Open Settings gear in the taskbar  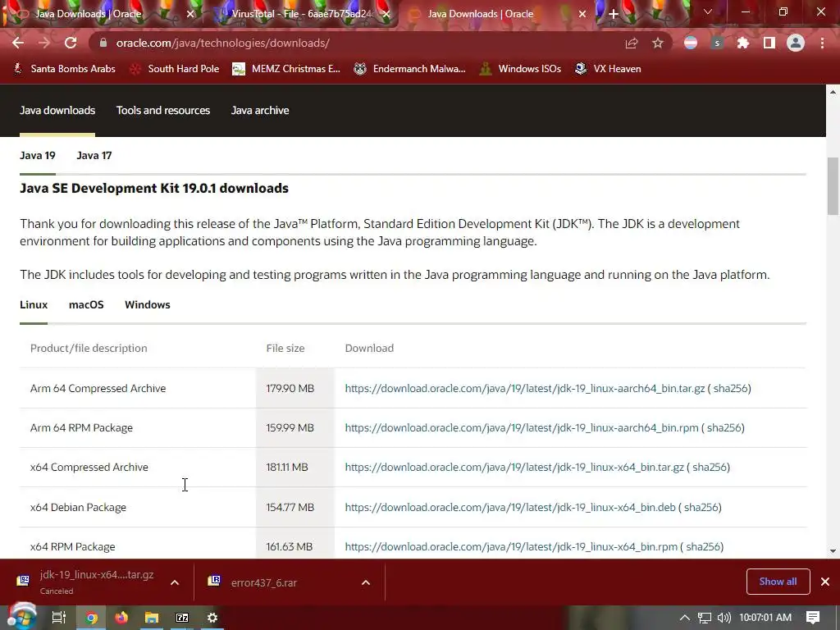212,618
